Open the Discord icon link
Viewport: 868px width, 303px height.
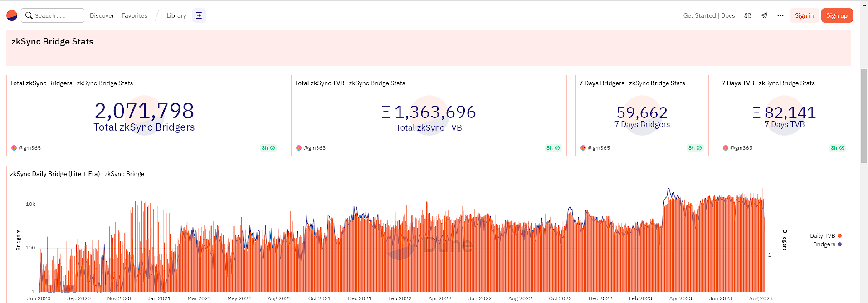click(x=748, y=15)
